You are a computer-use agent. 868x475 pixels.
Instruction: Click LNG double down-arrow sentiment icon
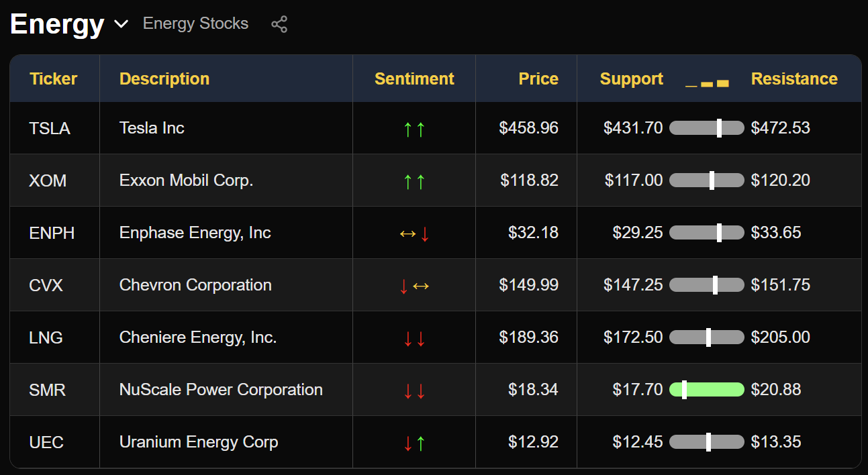click(414, 338)
